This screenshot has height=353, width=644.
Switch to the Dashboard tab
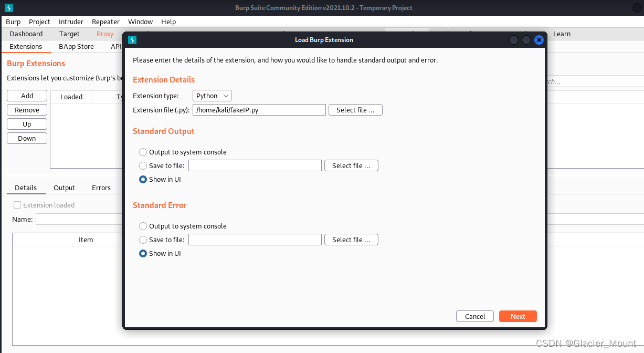[x=26, y=34]
